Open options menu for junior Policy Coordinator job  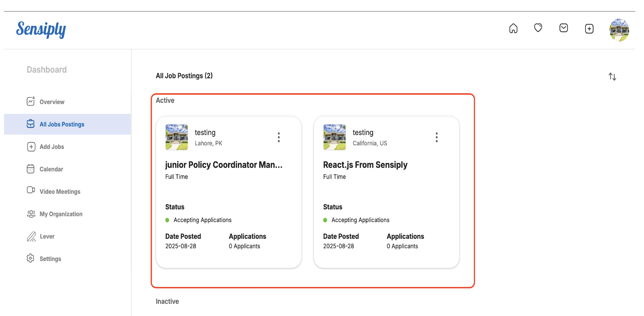click(x=279, y=137)
